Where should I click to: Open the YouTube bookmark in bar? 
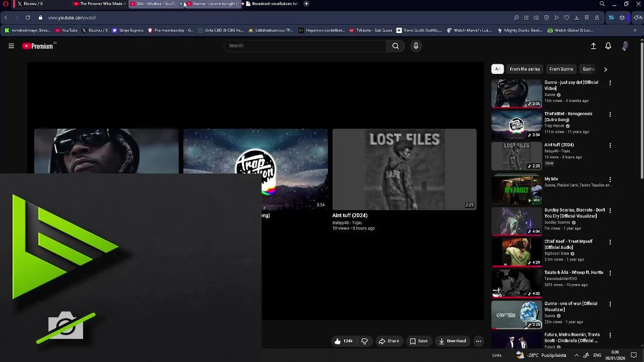(66, 30)
